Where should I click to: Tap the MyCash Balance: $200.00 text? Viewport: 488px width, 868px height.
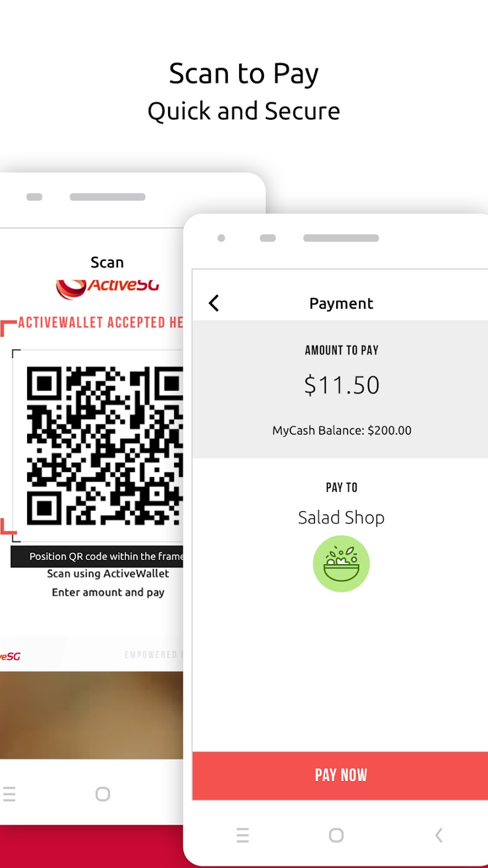point(342,430)
